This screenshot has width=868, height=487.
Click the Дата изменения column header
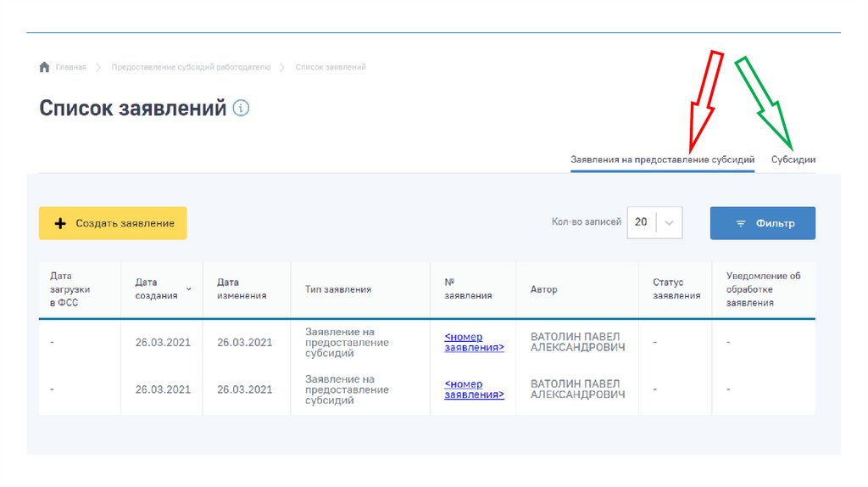click(242, 289)
